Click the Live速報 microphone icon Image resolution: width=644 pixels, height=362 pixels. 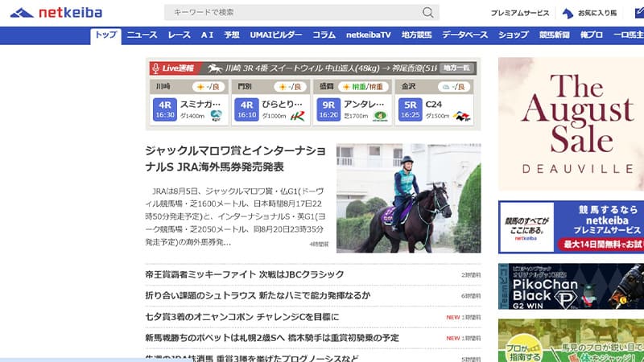click(155, 68)
